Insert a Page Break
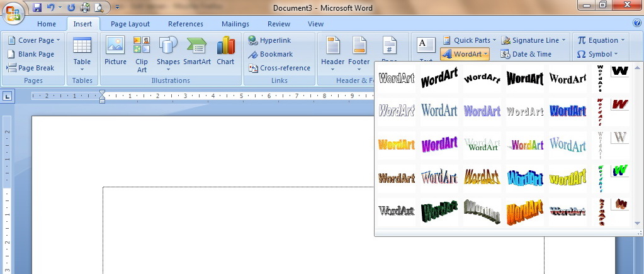644x274 pixels. (x=31, y=68)
